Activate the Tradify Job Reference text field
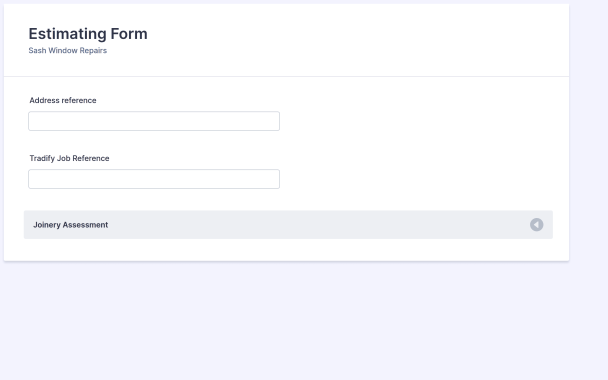The height and width of the screenshot is (380, 608). [x=154, y=179]
